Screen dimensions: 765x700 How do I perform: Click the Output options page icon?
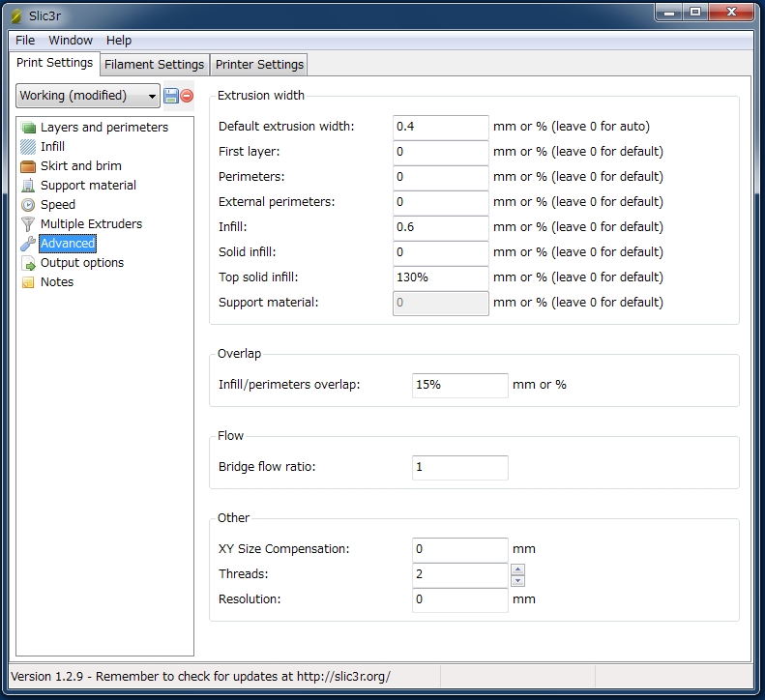coord(28,263)
